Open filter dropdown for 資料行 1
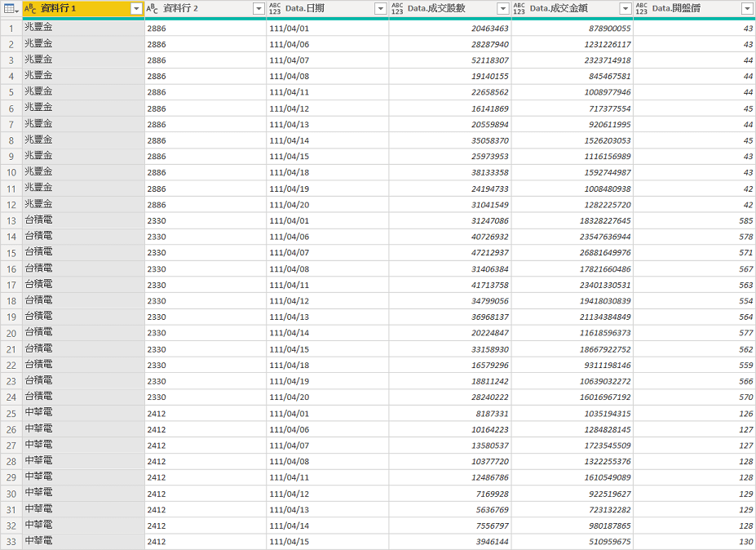 click(136, 8)
